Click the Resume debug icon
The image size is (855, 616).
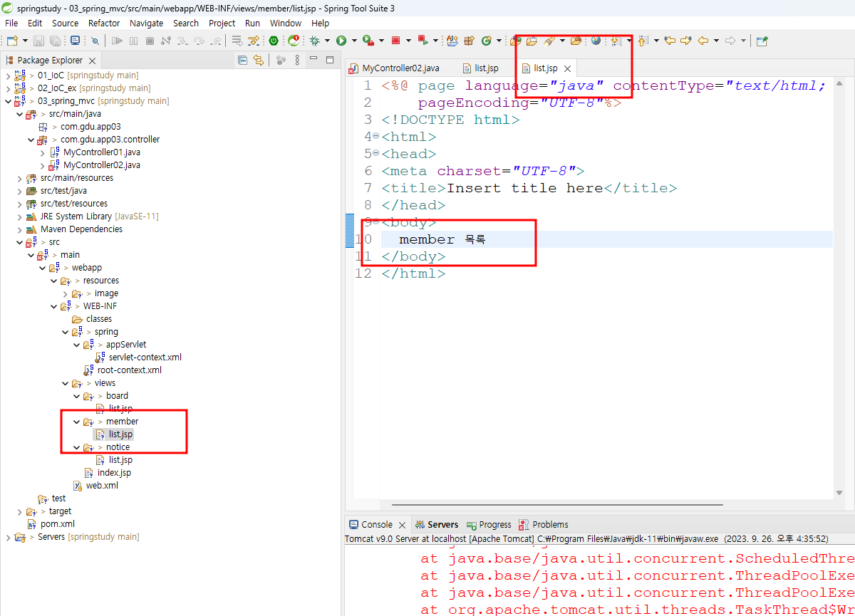coord(117,41)
